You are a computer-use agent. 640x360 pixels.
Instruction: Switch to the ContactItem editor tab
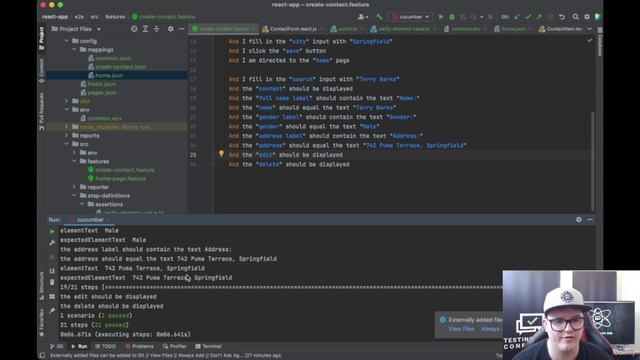pyautogui.click(x=560, y=29)
